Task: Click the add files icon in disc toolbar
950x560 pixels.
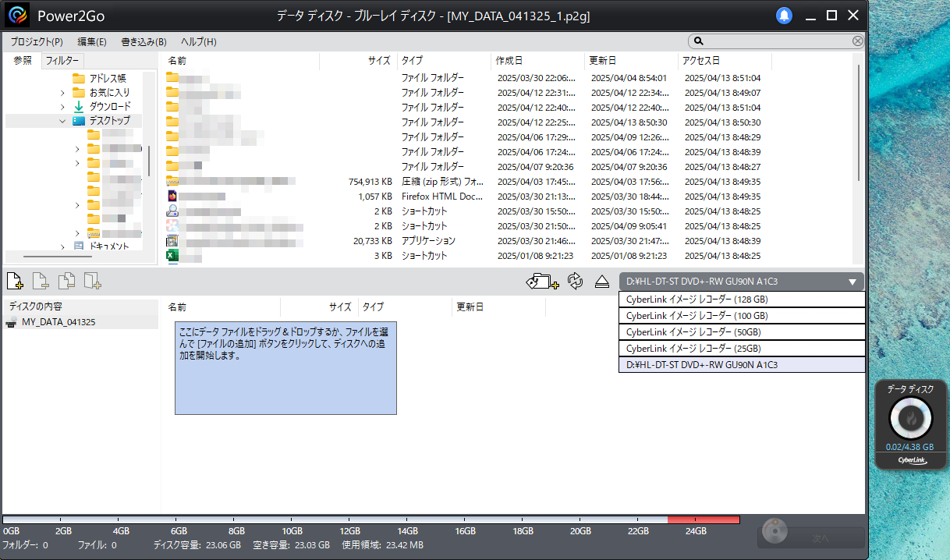Action: [15, 282]
